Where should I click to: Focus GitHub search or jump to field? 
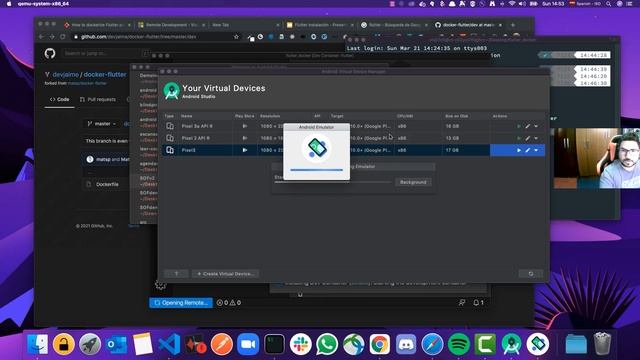click(106, 53)
